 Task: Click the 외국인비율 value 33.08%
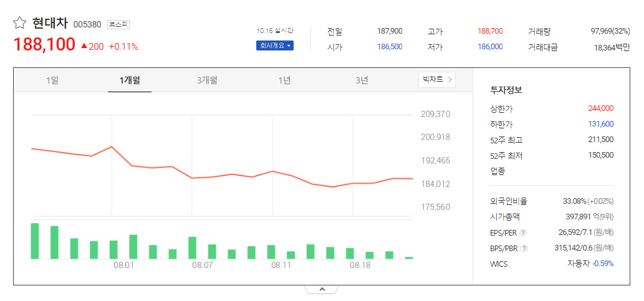[x=574, y=201]
